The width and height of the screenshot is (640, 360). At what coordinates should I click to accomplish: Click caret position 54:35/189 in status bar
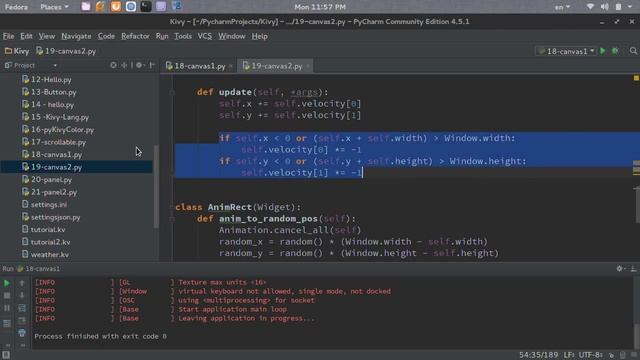[x=538, y=355]
